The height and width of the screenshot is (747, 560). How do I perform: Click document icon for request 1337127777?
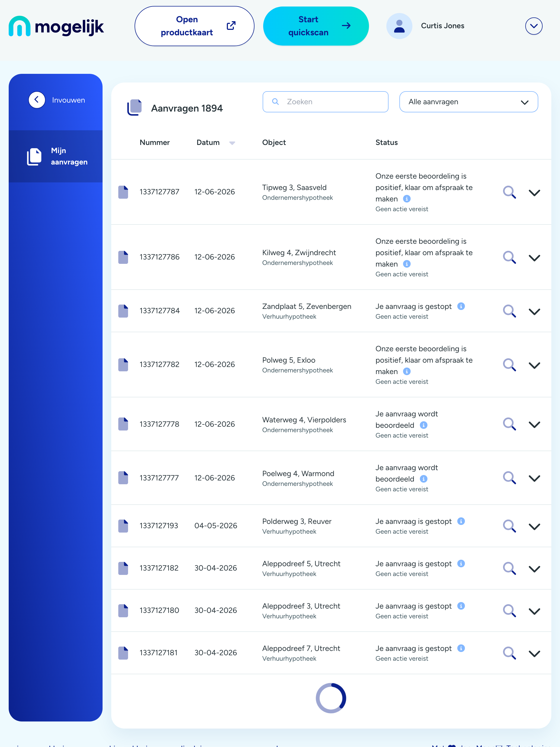pyautogui.click(x=123, y=477)
